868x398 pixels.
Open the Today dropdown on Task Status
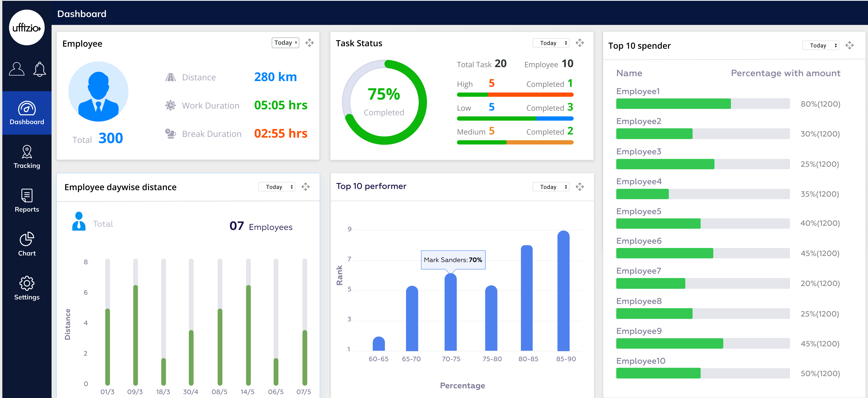(x=551, y=43)
